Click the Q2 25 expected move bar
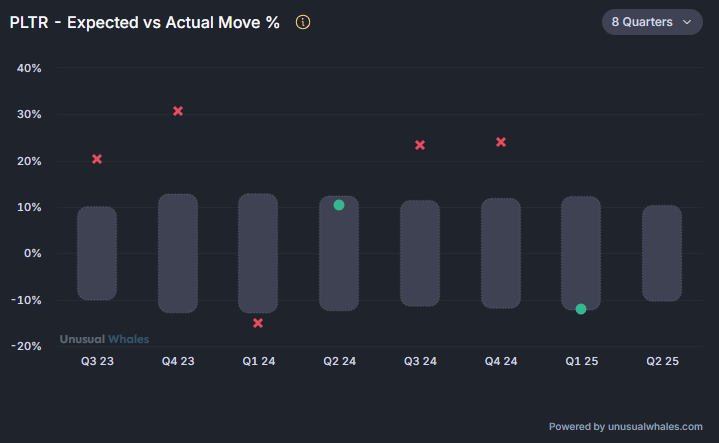The width and height of the screenshot is (719, 443). tap(662, 253)
